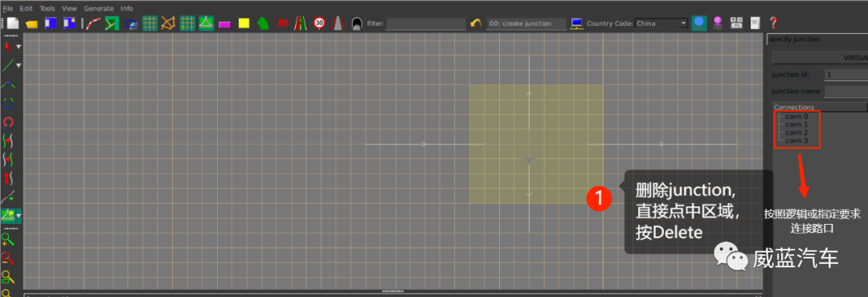This screenshot has height=297, width=868.
Task: Click the blue rectangle layer icon
Action: click(x=131, y=24)
